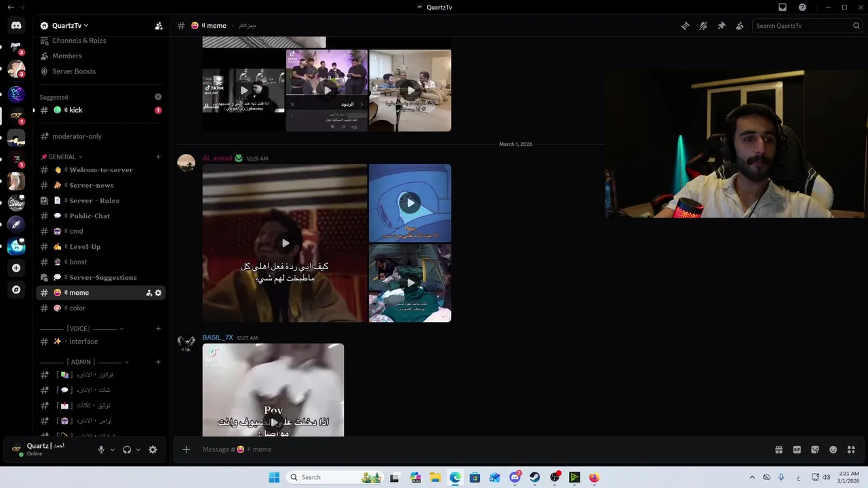
Task: Open File Explorer from taskbar
Action: [435, 477]
